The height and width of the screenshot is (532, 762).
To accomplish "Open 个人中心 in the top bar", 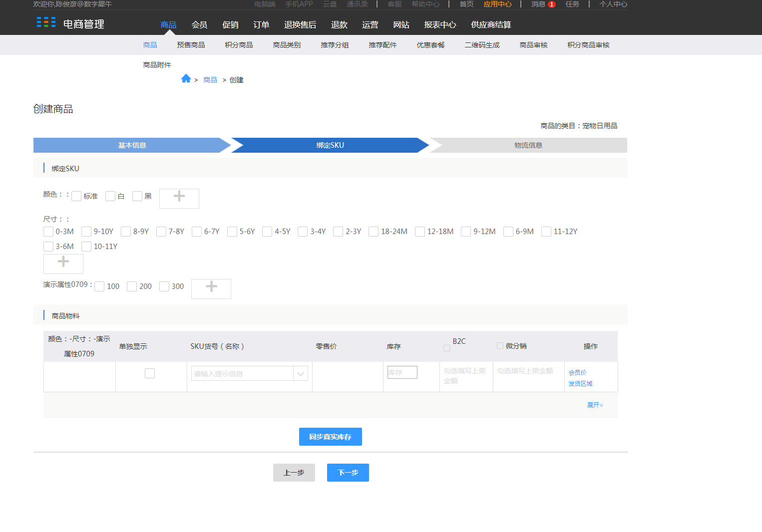I will [613, 4].
